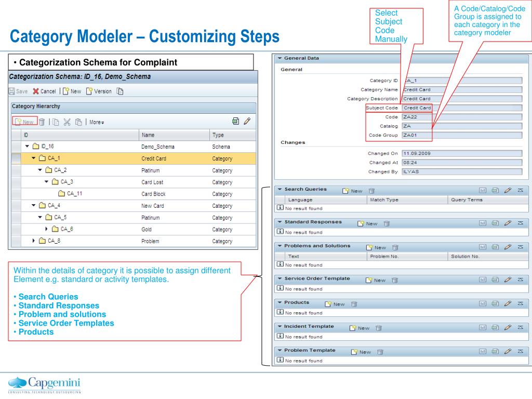Click the Version button
This screenshot has width=532, height=399.
pyautogui.click(x=99, y=91)
